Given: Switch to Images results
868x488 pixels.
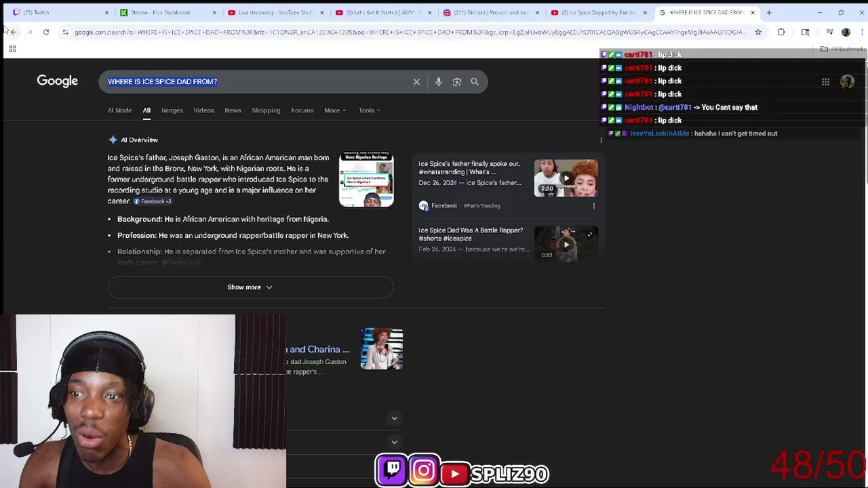Looking at the screenshot, I should 172,110.
